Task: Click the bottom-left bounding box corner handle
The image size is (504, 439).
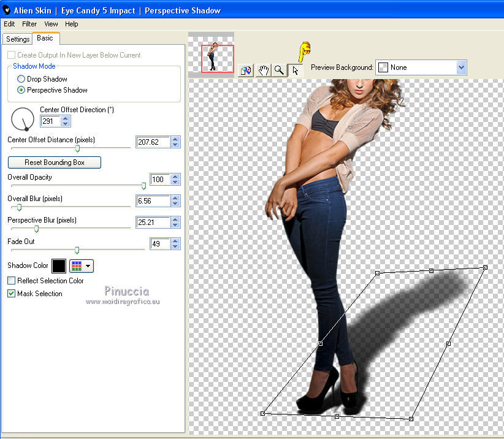Action: [262, 413]
